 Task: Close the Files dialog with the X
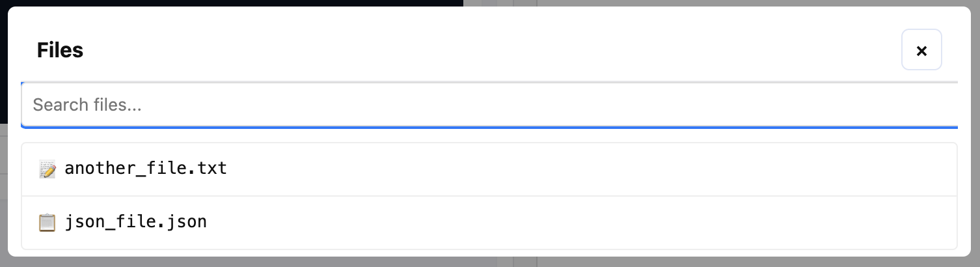(921, 50)
